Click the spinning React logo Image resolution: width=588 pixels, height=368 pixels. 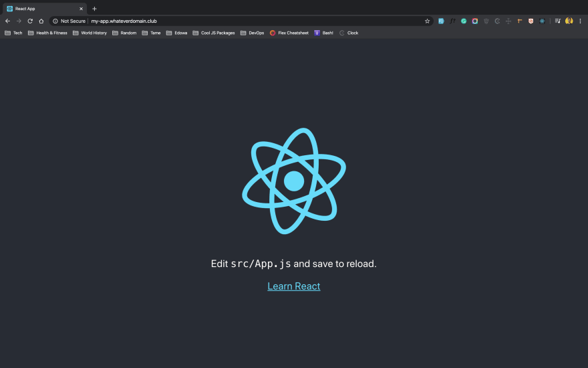[293, 181]
